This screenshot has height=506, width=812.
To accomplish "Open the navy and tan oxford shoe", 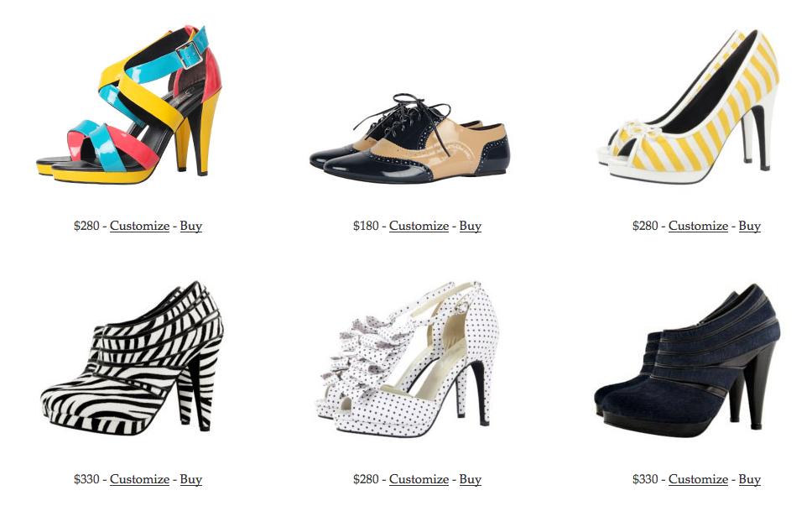I will click(x=409, y=138).
